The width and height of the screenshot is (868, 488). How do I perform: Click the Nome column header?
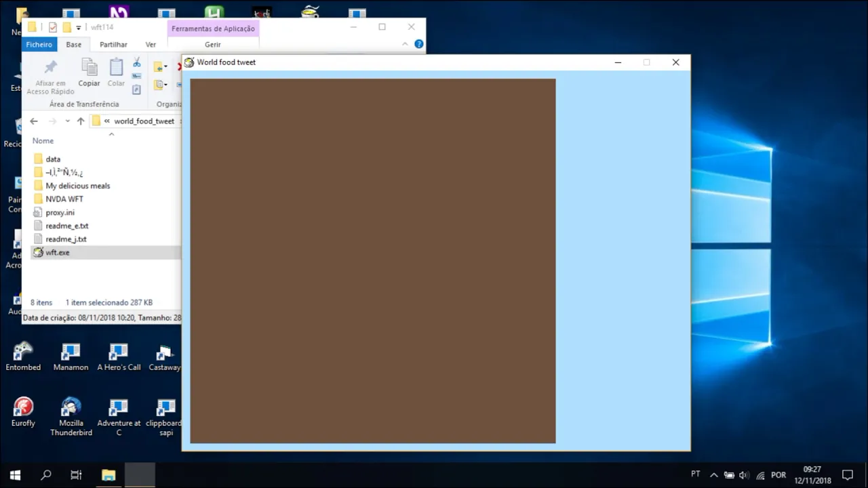(x=43, y=141)
